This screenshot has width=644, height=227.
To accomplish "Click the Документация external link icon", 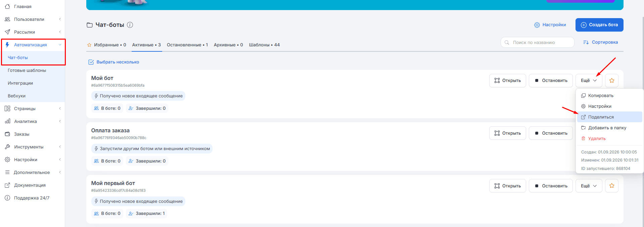I will coord(7,185).
